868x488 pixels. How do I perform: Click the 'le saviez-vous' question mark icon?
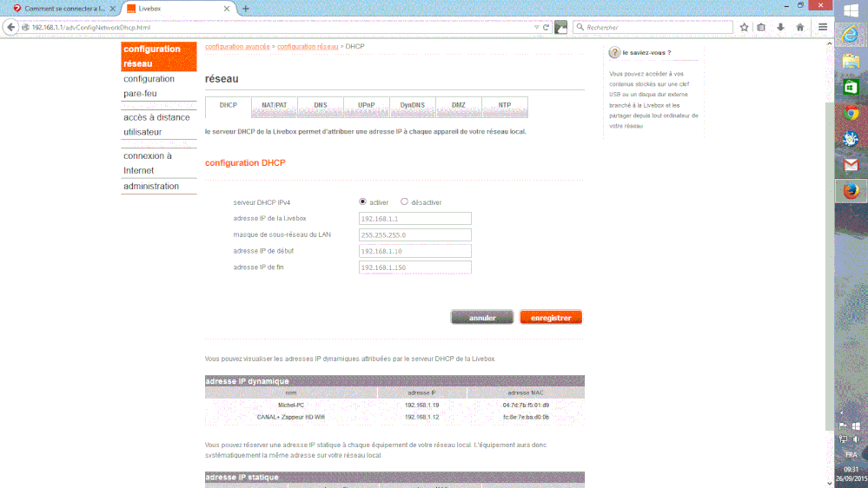[614, 53]
